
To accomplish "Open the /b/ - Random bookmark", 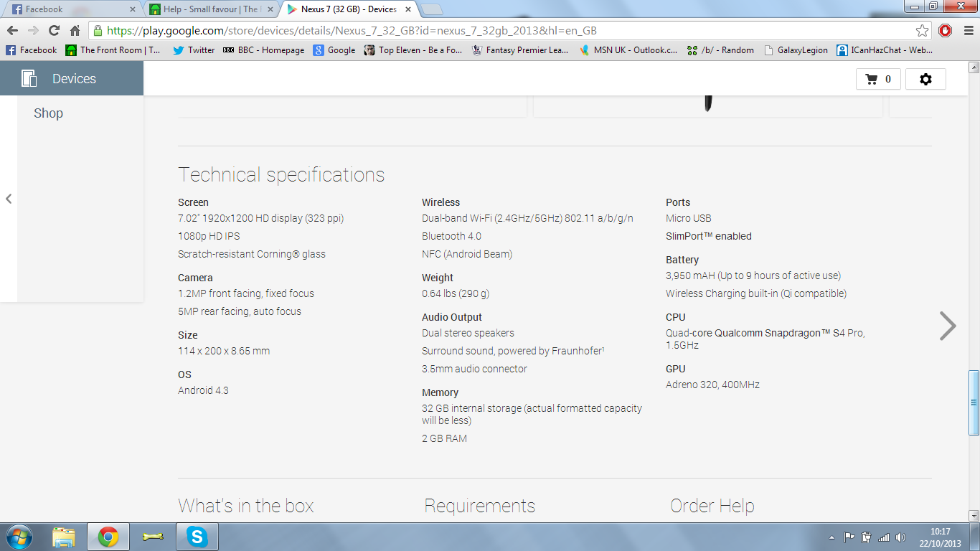I will (720, 50).
